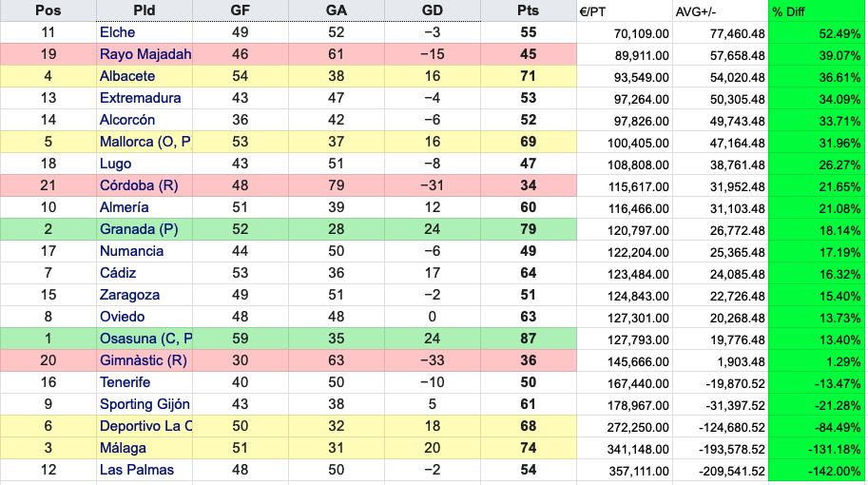Open the Elche team link
Image resolution: width=868 pixels, height=485 pixels.
[x=117, y=32]
